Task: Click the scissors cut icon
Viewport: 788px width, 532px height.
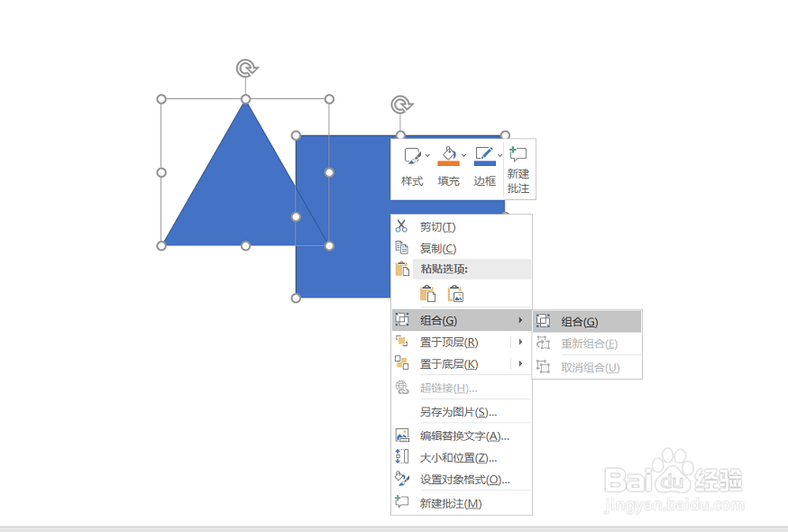Action: pos(401,226)
